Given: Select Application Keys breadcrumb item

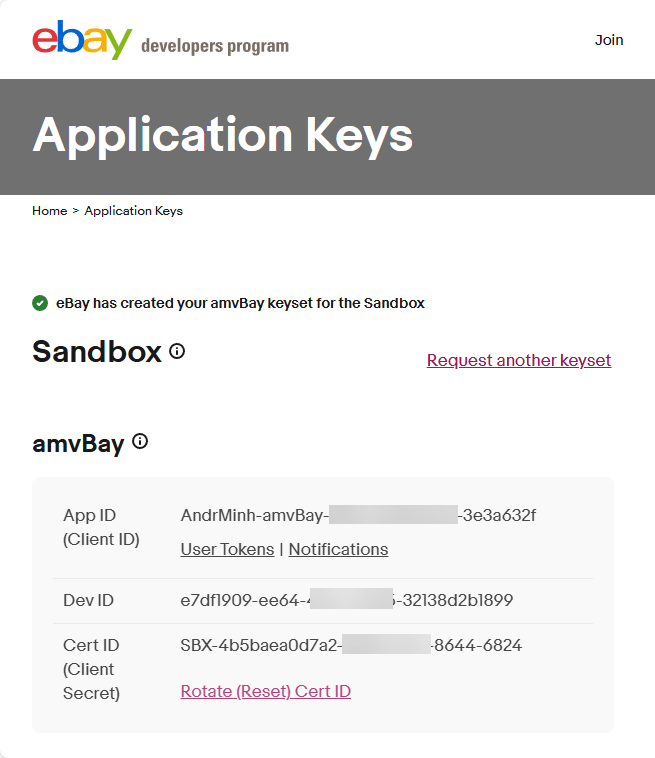Looking at the screenshot, I should pos(133,211).
